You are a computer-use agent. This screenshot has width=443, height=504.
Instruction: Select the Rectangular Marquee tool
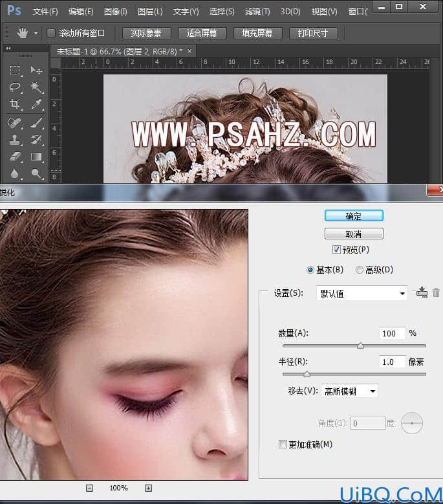pyautogui.click(x=15, y=70)
